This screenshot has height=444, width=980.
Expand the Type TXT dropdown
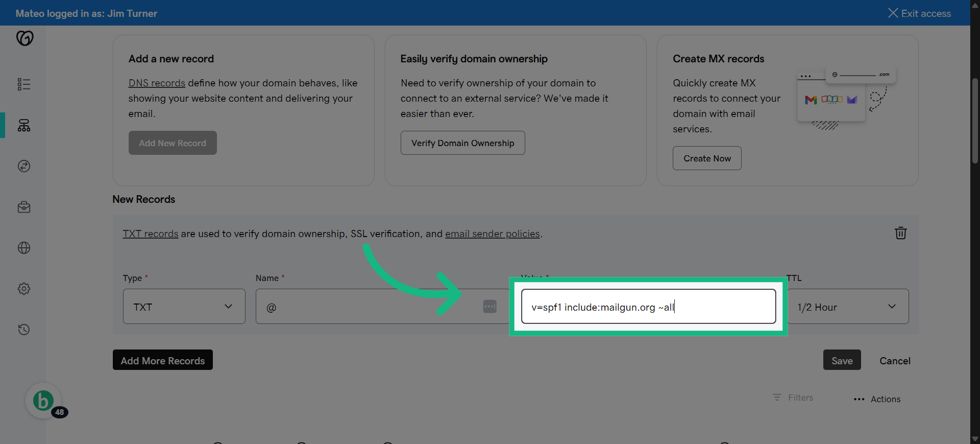click(184, 307)
